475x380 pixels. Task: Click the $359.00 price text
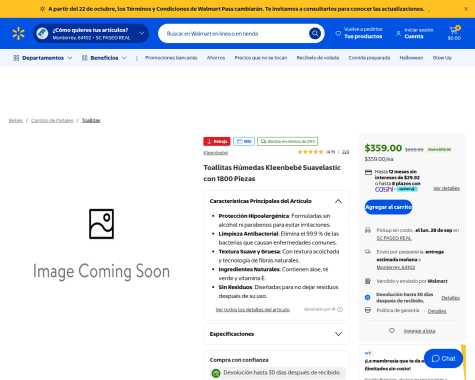point(383,148)
